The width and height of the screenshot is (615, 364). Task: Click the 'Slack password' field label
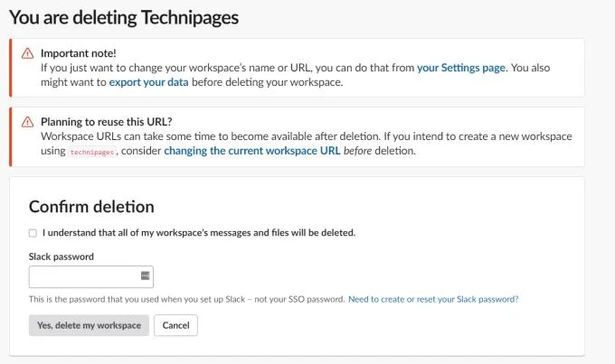61,257
